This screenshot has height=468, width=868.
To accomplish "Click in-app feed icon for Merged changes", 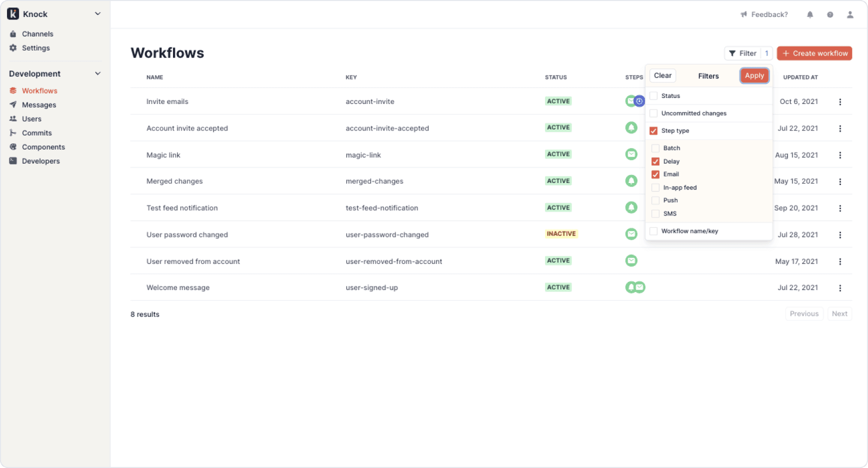I will [631, 181].
